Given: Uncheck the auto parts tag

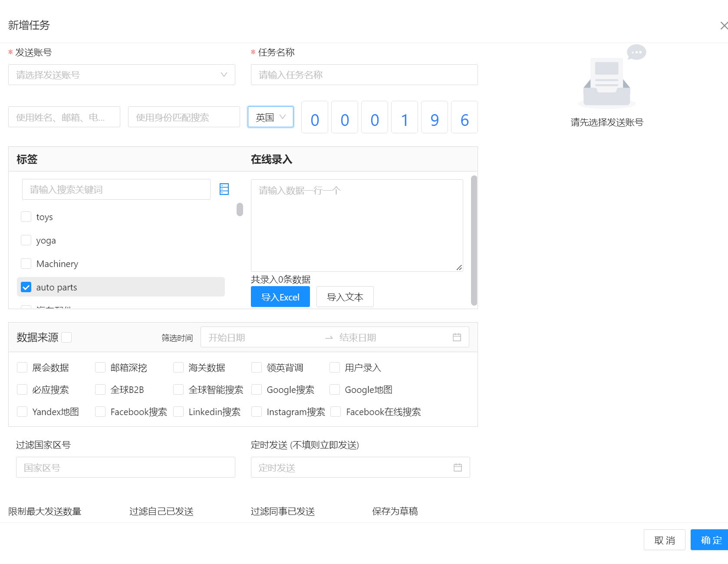Looking at the screenshot, I should coord(26,287).
